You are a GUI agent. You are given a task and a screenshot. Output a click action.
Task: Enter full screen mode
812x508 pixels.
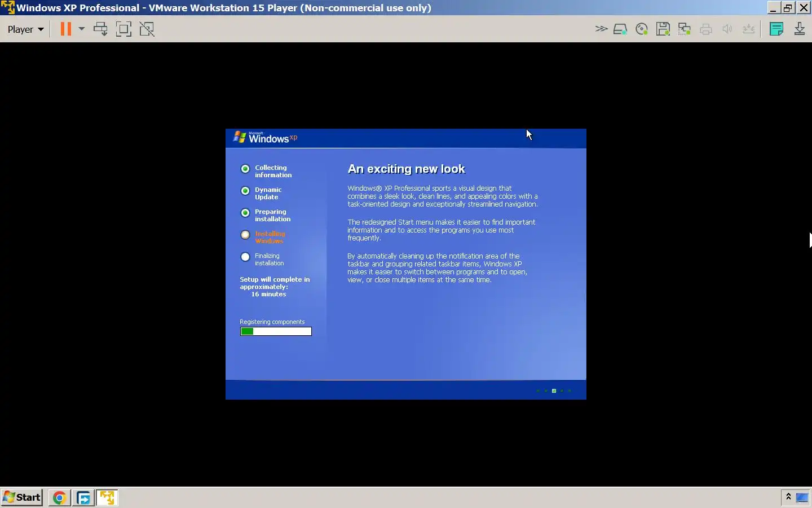123,29
